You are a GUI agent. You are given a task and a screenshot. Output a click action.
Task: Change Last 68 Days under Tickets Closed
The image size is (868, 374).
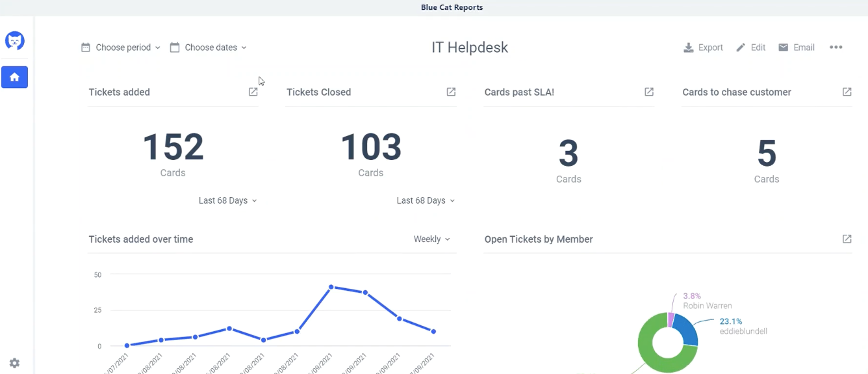[x=426, y=201]
